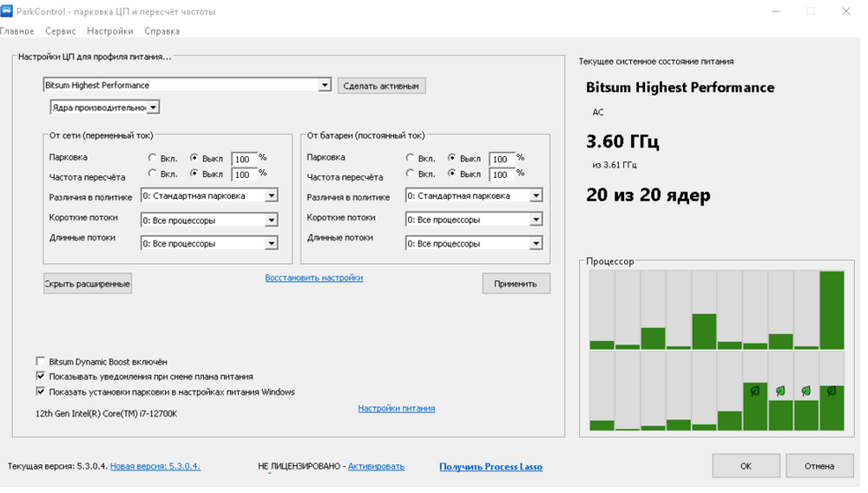The width and height of the screenshot is (868, 493).
Task: Open the Главное menu
Action: click(17, 31)
